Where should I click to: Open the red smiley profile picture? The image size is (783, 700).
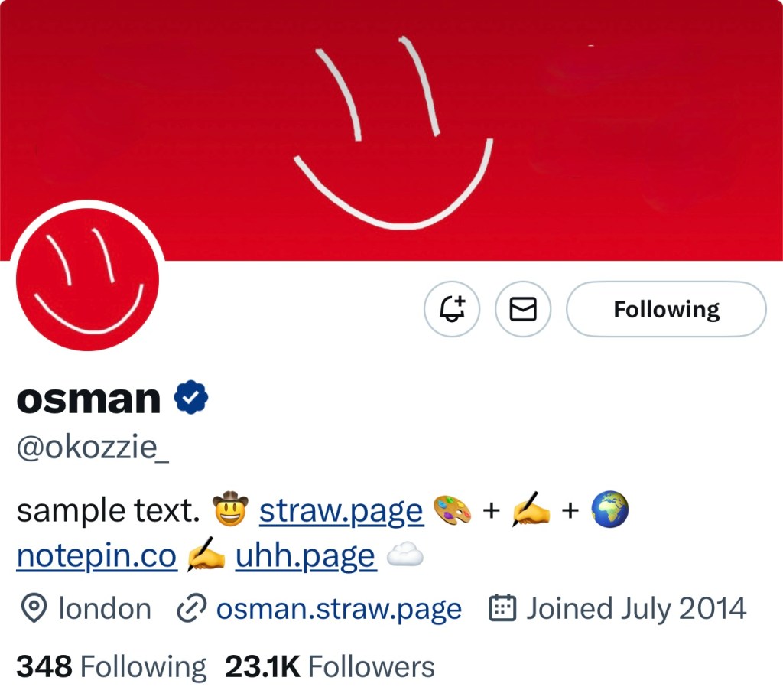click(x=88, y=281)
